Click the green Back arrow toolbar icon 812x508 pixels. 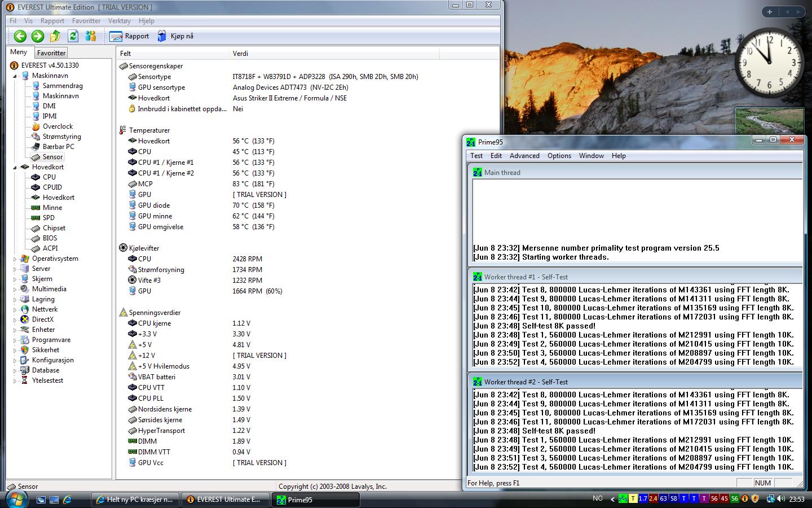pos(20,36)
